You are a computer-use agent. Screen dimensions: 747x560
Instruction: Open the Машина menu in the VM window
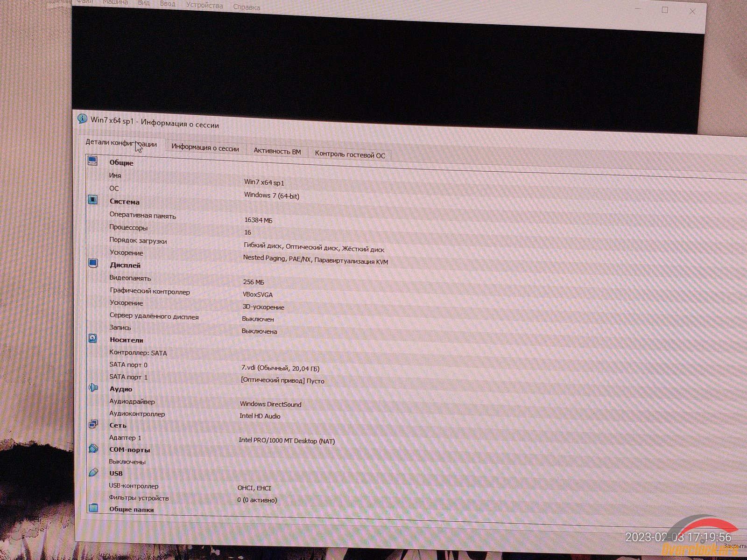point(115,2)
